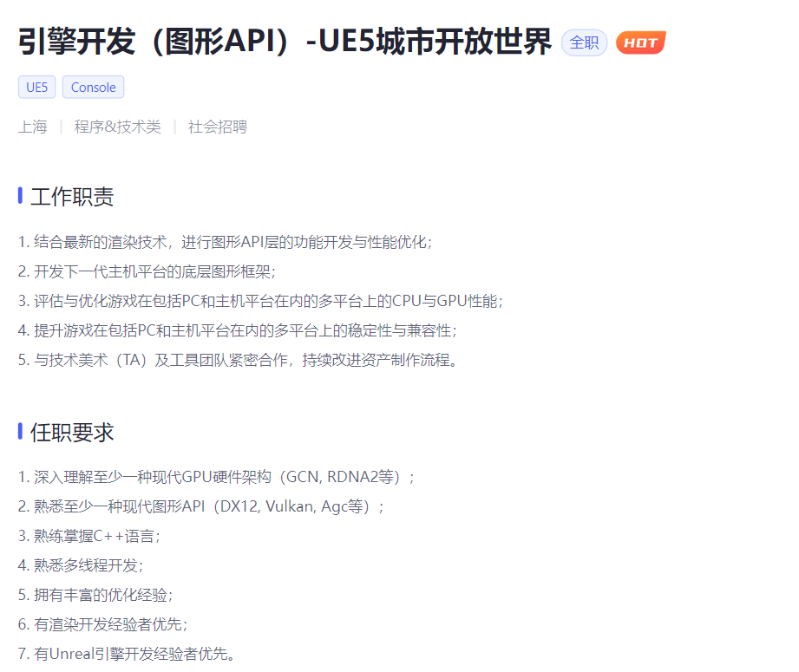Click the 工作职责 section heading
Viewport: 799px width, 672px height.
coord(72,197)
